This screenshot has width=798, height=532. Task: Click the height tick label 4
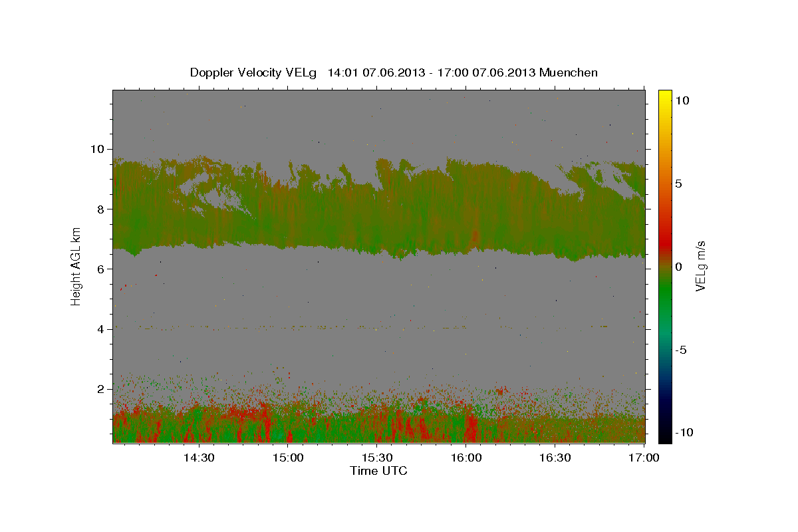[x=100, y=329]
